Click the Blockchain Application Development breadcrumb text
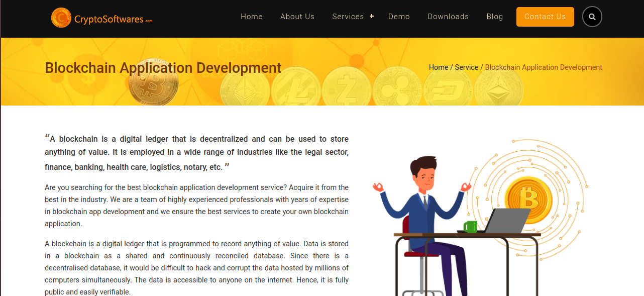 [544, 67]
